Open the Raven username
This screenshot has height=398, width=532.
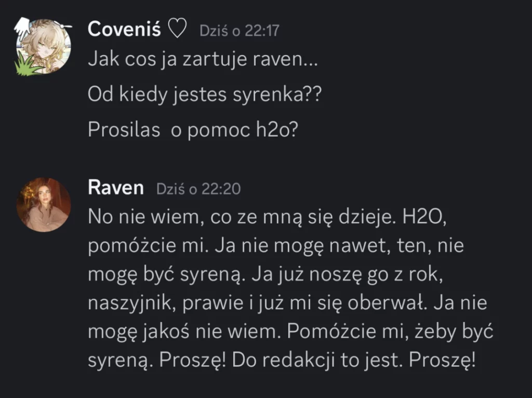[x=116, y=187]
